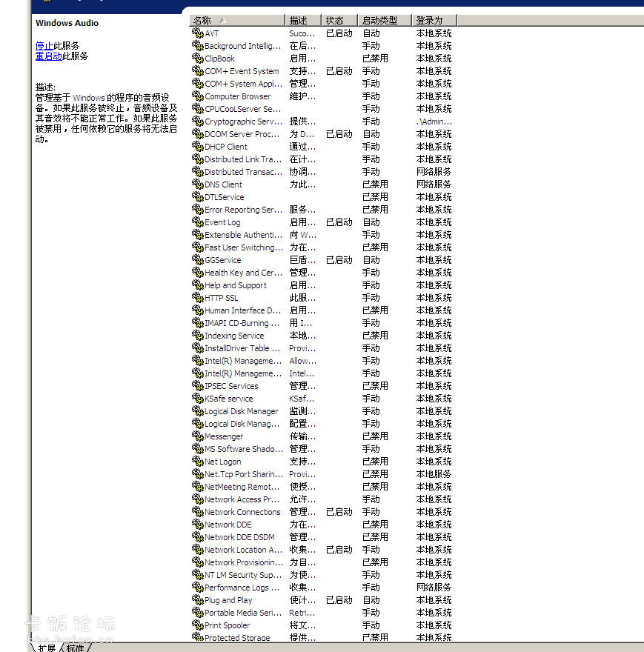
Task: Select the Network Access Protection row
Action: 322,499
